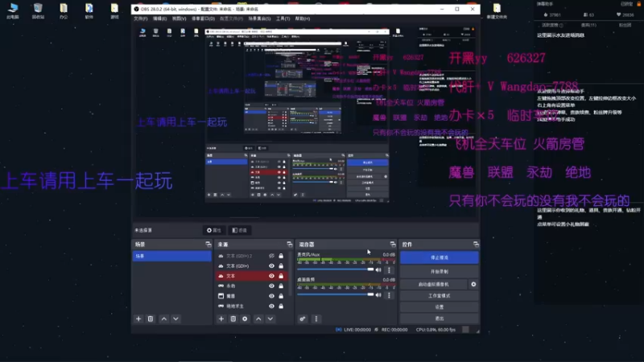
Task: Open the 游戏 folder on desktop
Action: 114,10
